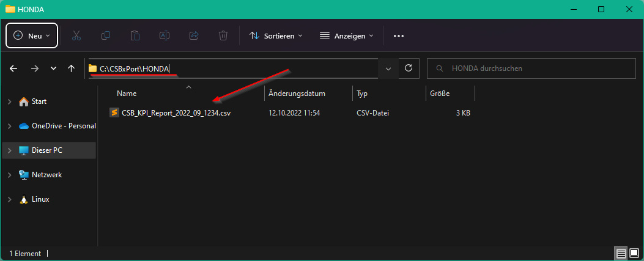Expand the Dieser PC tree node

tap(9, 150)
